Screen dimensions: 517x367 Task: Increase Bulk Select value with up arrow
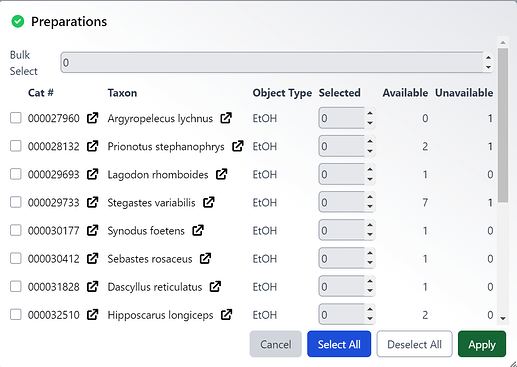click(488, 58)
